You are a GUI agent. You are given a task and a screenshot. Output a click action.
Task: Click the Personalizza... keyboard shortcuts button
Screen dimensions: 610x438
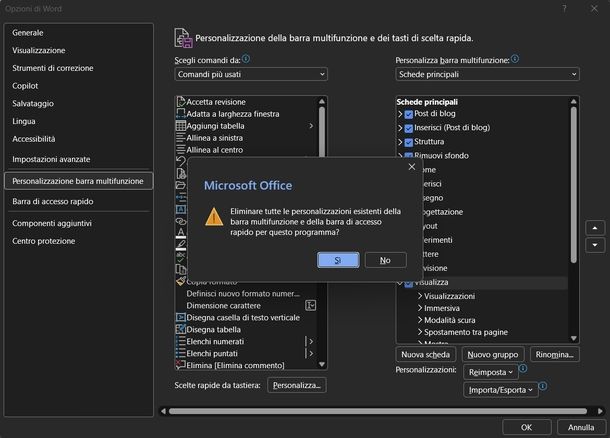tap(297, 385)
